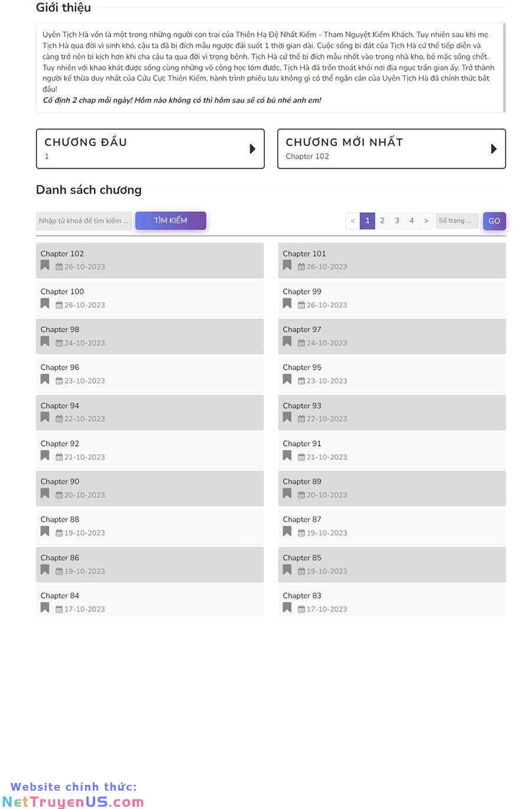
Task: Click the bookmark icon on Chapter 88
Action: [x=45, y=531]
